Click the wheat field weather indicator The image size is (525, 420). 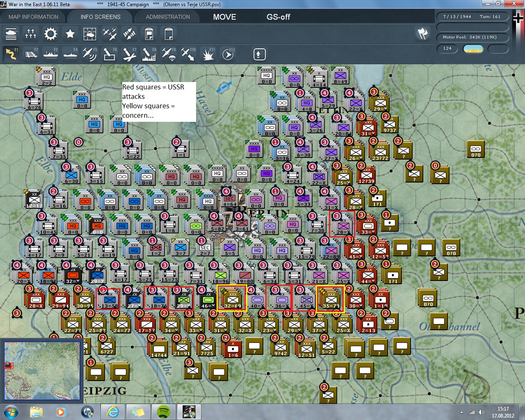click(473, 49)
